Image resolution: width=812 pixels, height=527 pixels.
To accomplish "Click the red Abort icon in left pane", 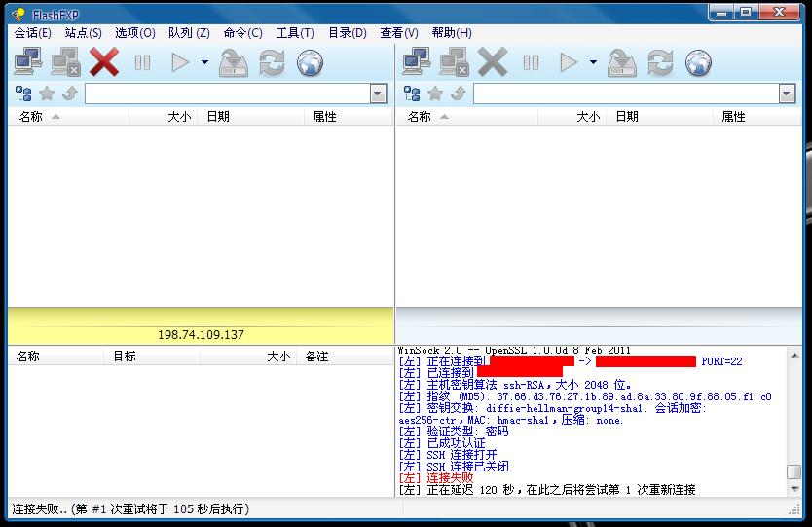I will (x=104, y=62).
